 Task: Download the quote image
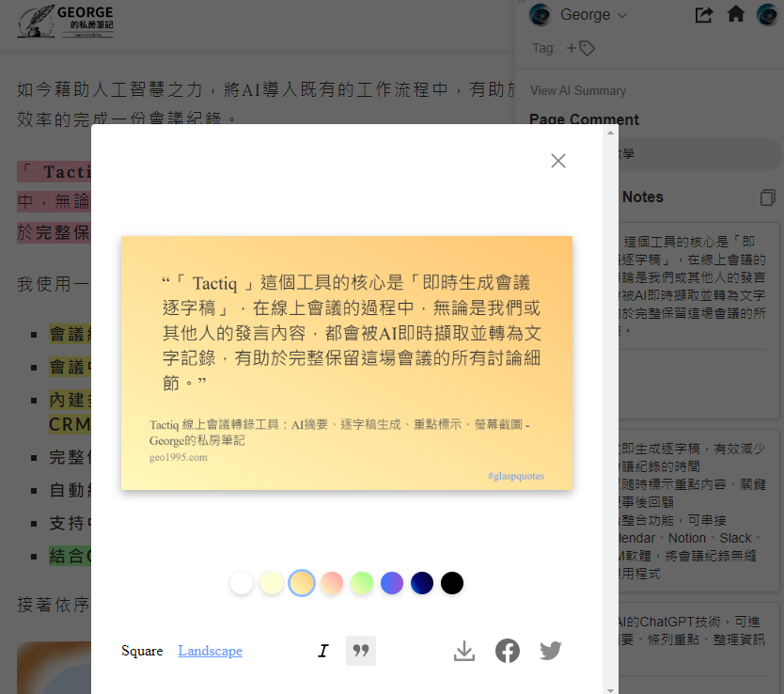(x=463, y=651)
